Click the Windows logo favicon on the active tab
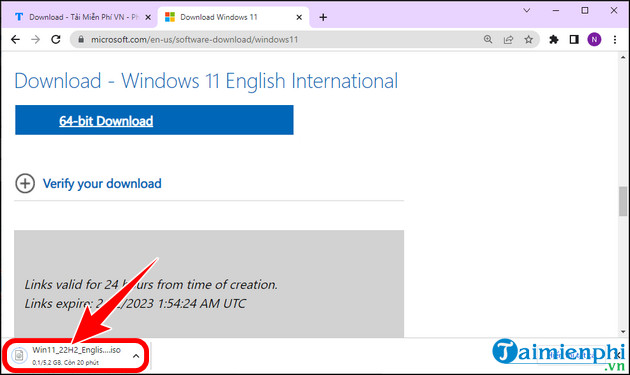Screen dimensions: 630x375 tap(170, 17)
